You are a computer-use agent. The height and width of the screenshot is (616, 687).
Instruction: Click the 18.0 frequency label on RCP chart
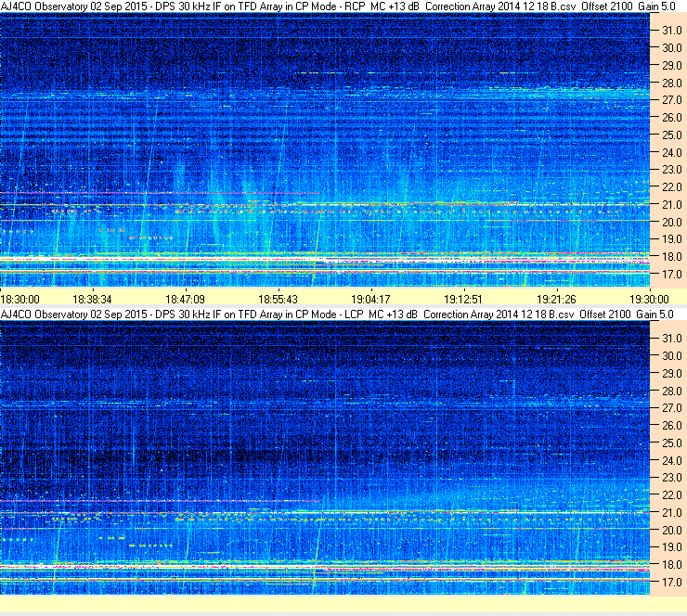671,257
